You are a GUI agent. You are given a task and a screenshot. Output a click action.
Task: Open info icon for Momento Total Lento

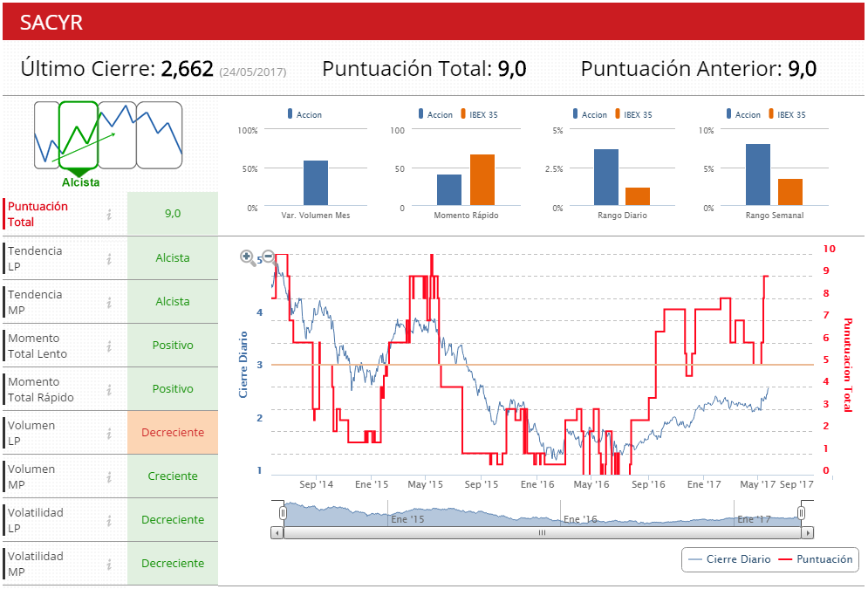(x=109, y=346)
